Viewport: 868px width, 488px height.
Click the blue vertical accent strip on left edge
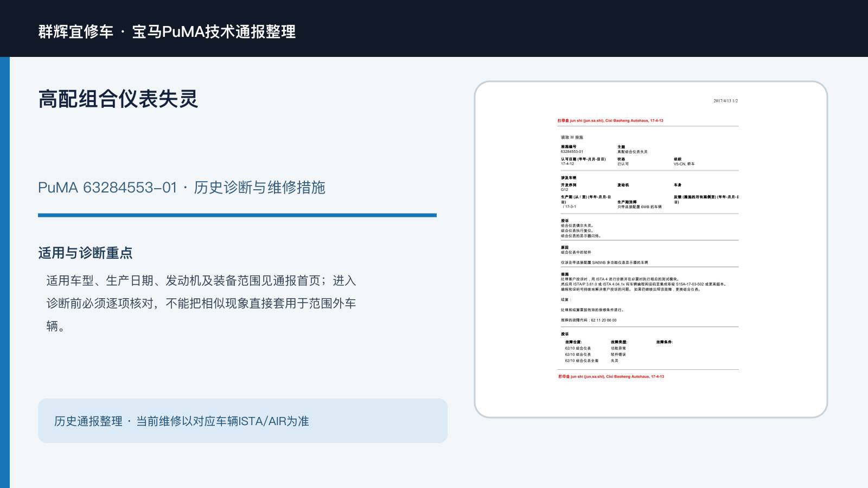[x=5, y=272]
